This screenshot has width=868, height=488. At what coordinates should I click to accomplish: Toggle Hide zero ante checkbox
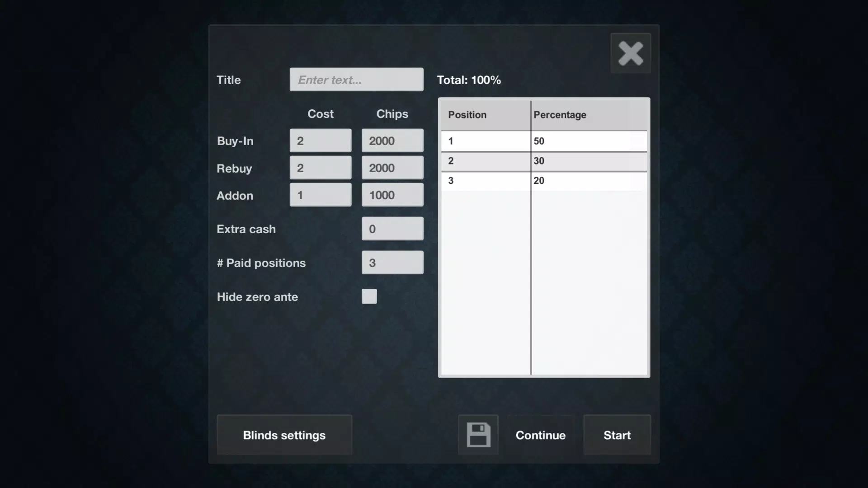click(x=369, y=297)
